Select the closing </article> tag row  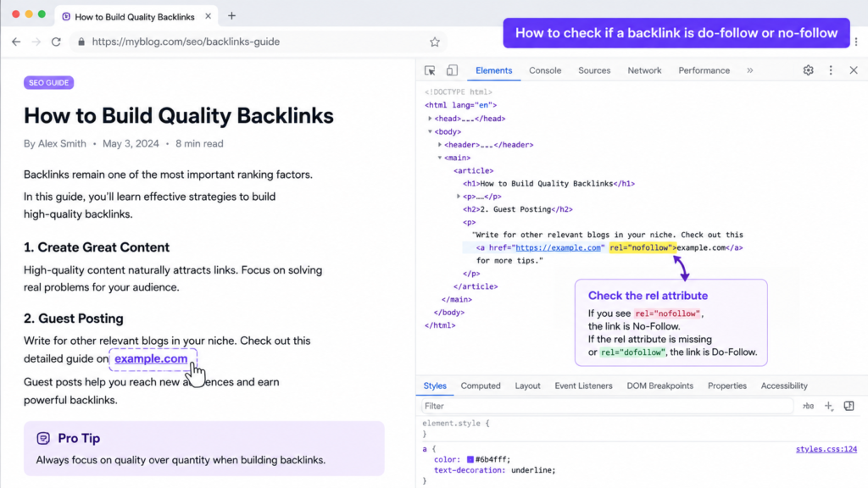[x=476, y=286]
